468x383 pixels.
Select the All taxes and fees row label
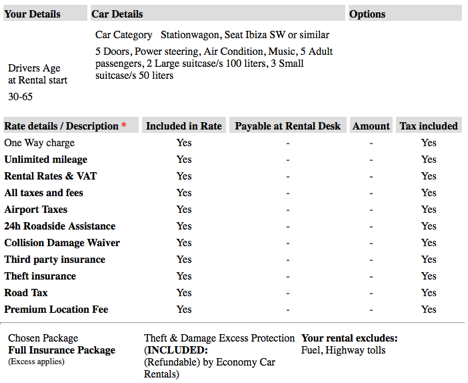click(44, 193)
